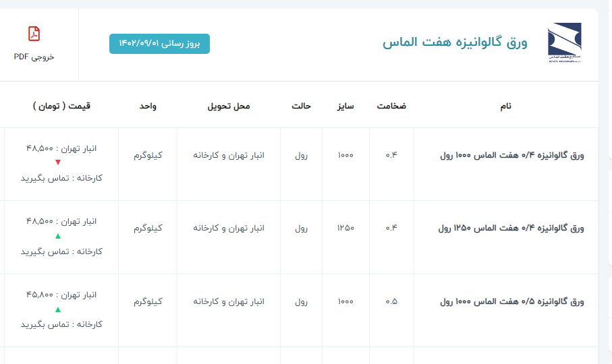
Task: Click the Haft Almas company logo
Action: pos(563,43)
